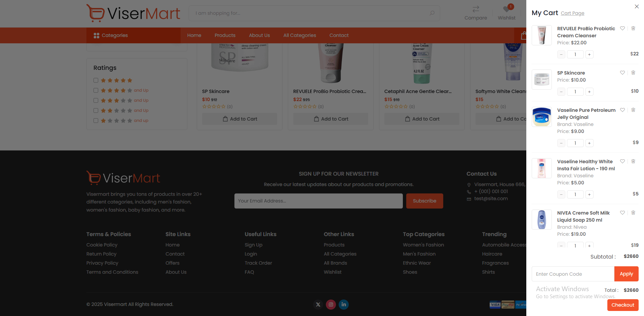The image size is (644, 316).
Task: Visit the Instagram social icon
Action: [x=331, y=305]
